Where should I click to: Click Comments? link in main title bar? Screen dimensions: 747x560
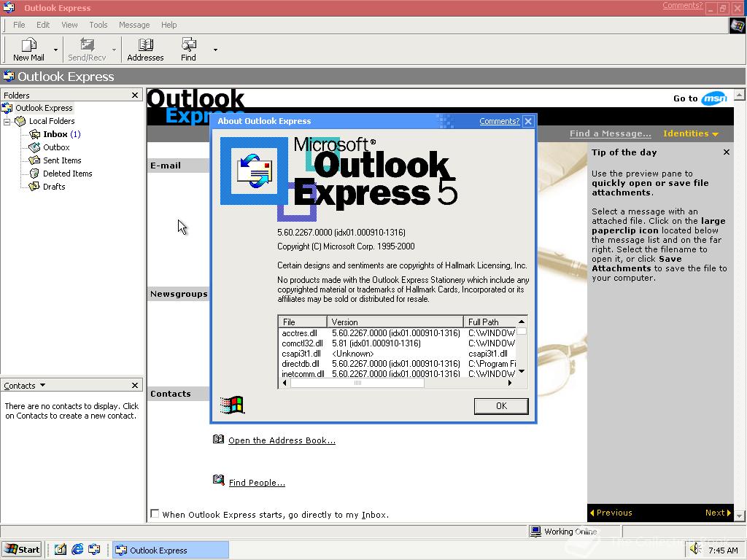[682, 5]
